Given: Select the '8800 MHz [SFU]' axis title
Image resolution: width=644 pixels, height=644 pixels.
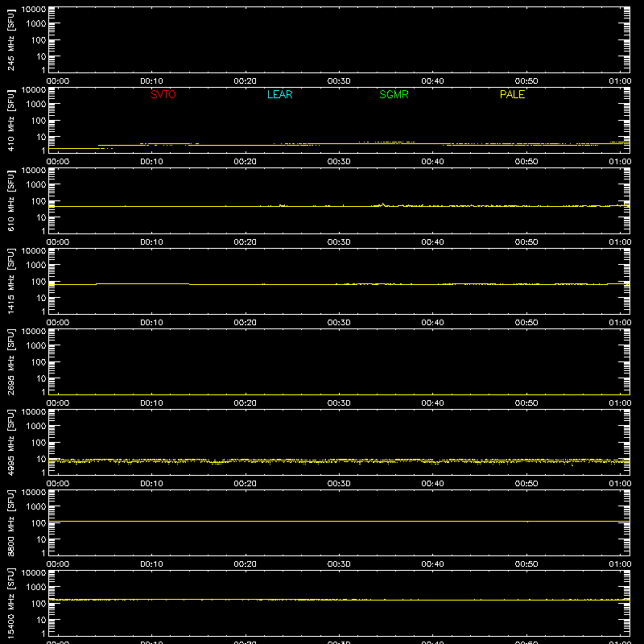Looking at the screenshot, I should click(x=10, y=522).
